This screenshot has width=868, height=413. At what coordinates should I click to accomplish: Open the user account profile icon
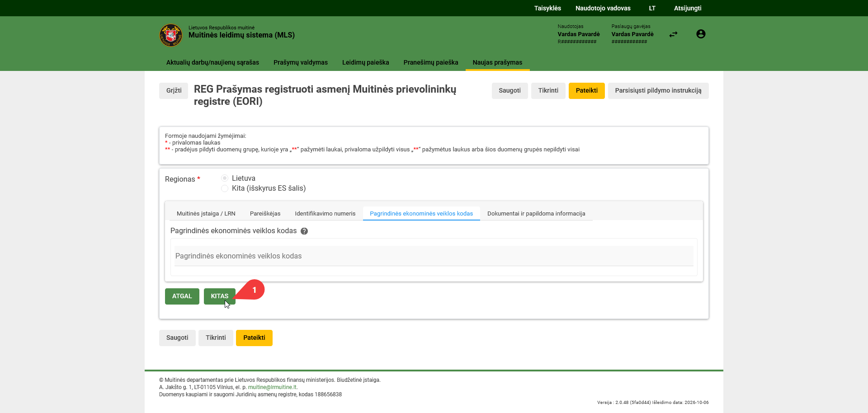(701, 34)
